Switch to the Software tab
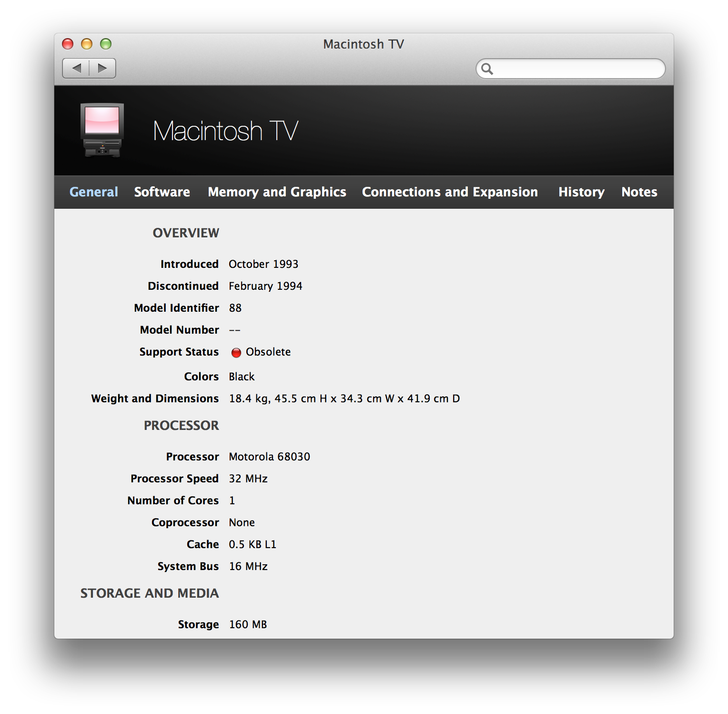 tap(162, 192)
